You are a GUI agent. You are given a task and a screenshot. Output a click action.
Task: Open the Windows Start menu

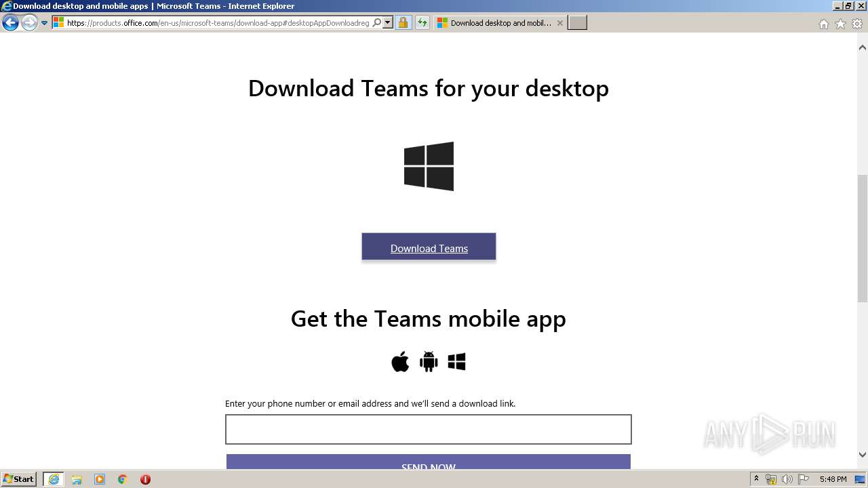tap(19, 479)
